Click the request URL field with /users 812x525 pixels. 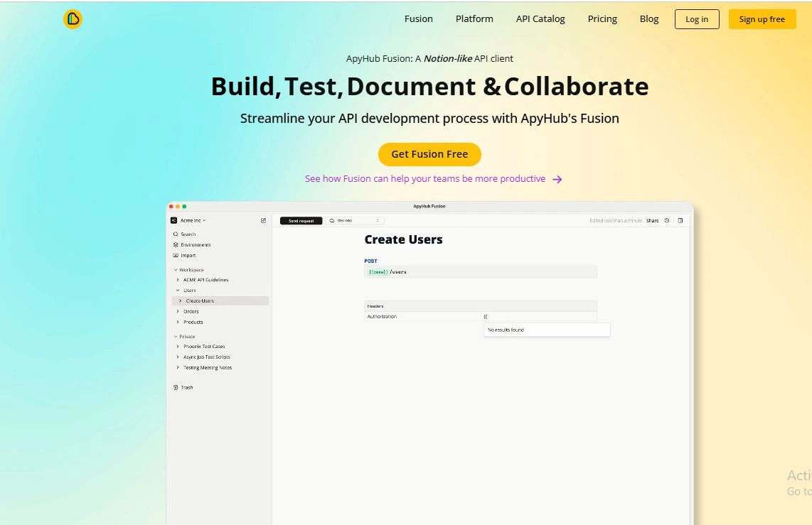(481, 272)
